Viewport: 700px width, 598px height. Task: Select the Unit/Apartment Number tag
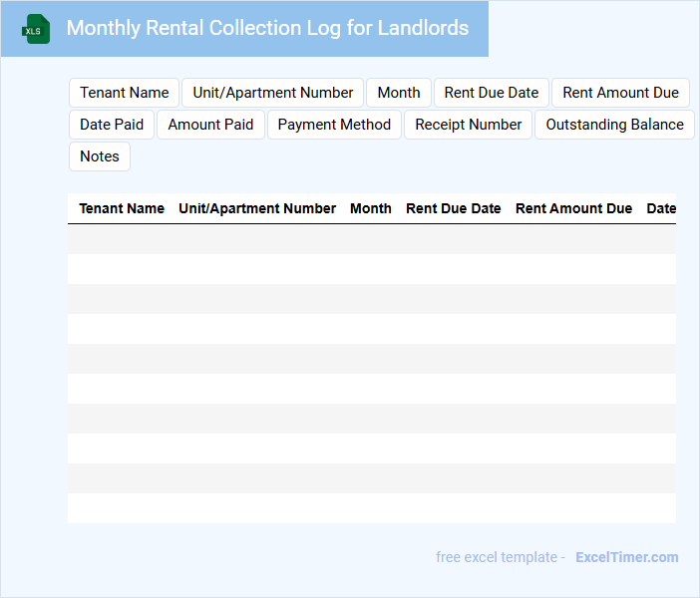coord(273,93)
